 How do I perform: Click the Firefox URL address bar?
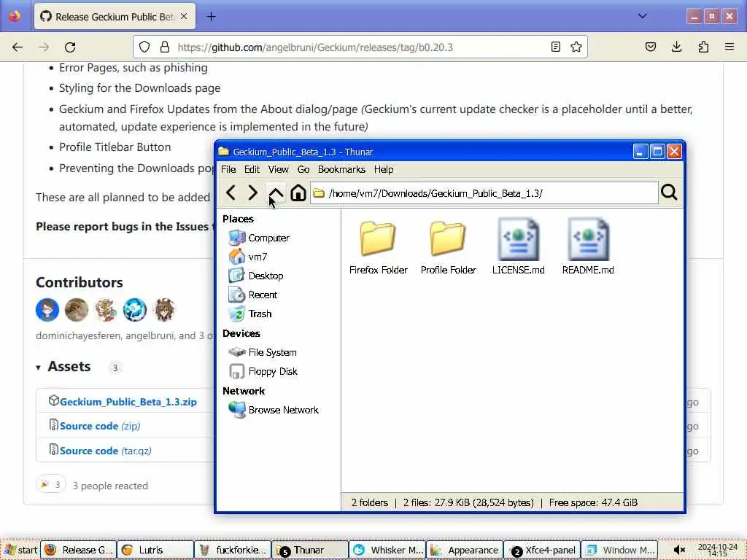click(360, 47)
